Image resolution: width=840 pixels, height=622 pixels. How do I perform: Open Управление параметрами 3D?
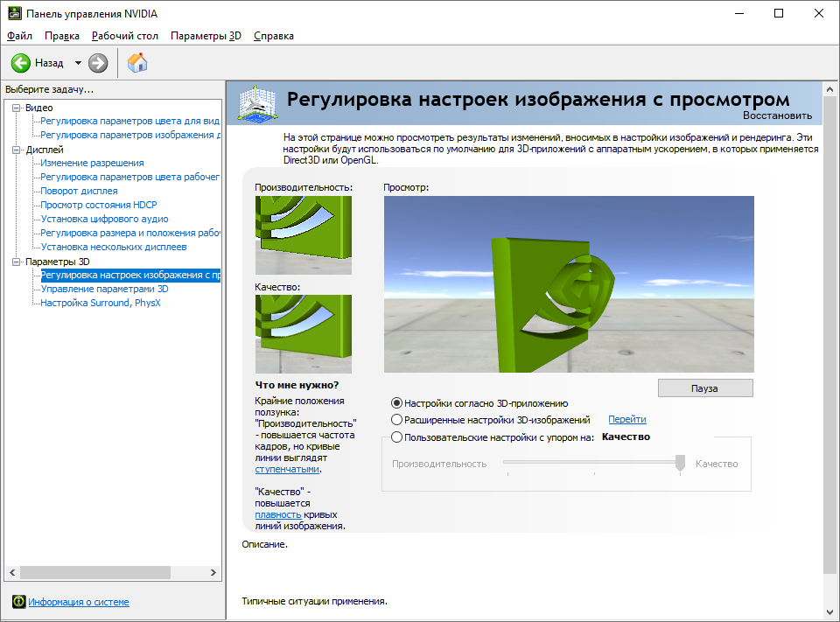point(104,289)
